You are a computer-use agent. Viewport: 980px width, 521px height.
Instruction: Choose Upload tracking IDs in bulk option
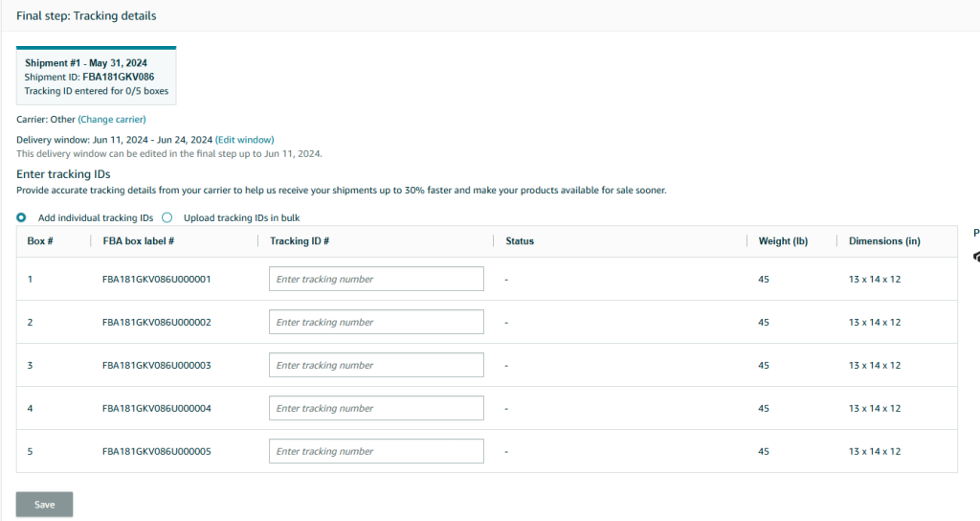pyautogui.click(x=167, y=218)
